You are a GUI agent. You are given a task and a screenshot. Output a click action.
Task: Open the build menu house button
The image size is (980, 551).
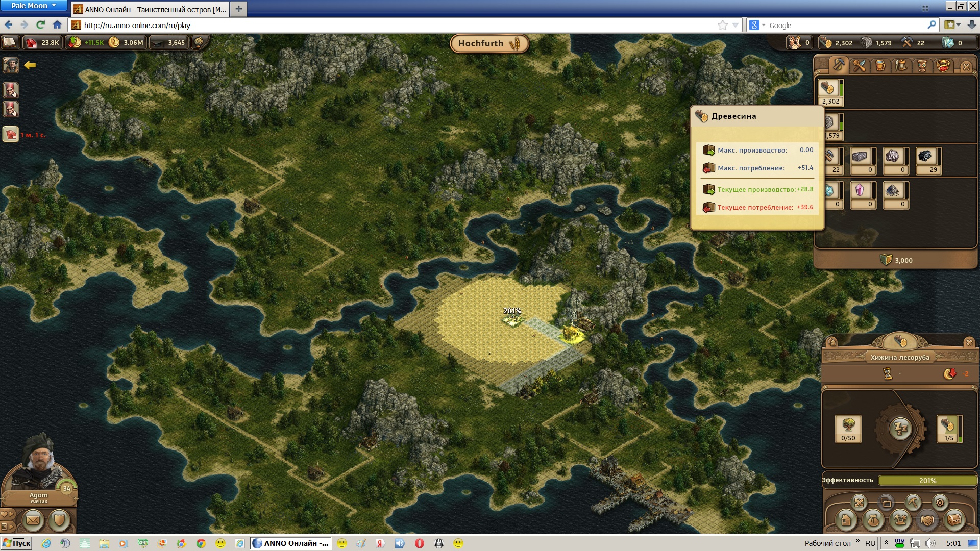coord(846,520)
